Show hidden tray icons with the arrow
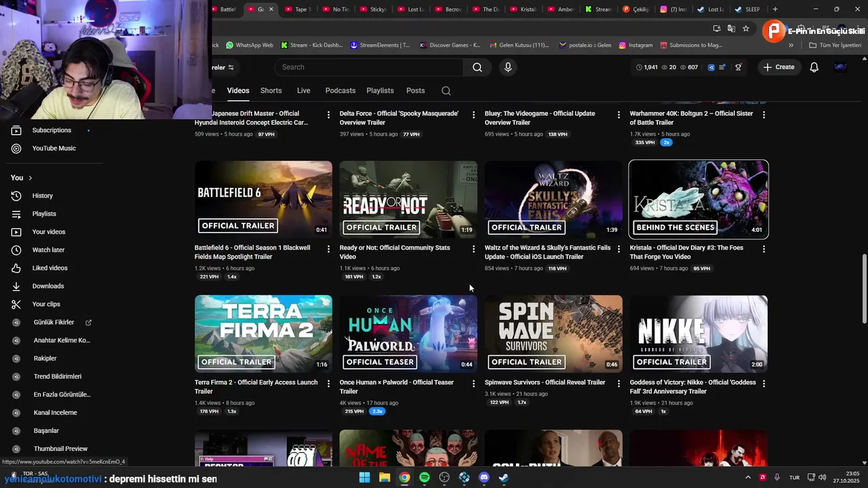 [x=748, y=477]
